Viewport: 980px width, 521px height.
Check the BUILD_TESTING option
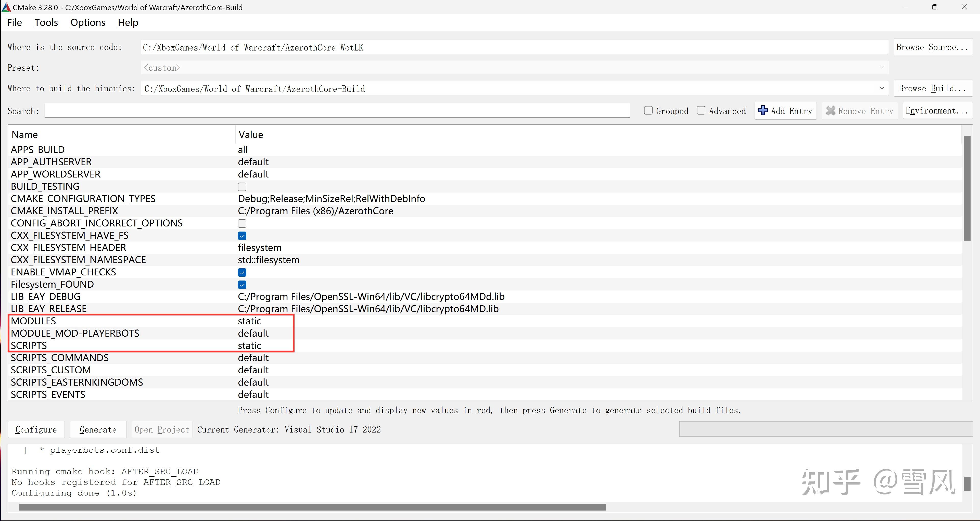click(242, 186)
